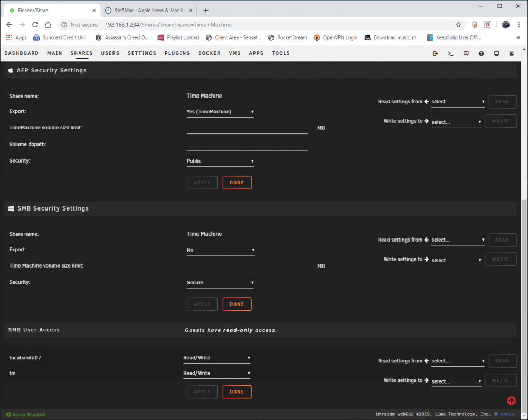The height and width of the screenshot is (420, 528).
Task: Open the Playlist Upload bookmark
Action: 178,37
